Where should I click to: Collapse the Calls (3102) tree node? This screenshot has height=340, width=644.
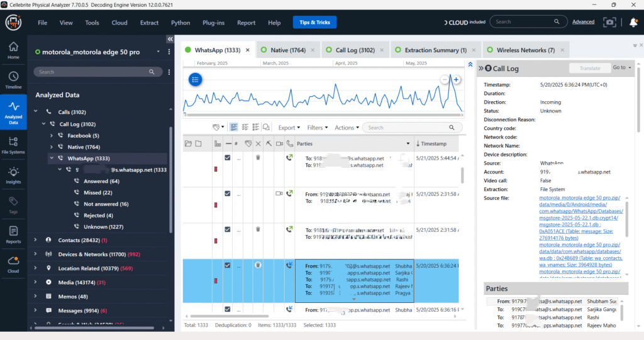click(x=36, y=111)
